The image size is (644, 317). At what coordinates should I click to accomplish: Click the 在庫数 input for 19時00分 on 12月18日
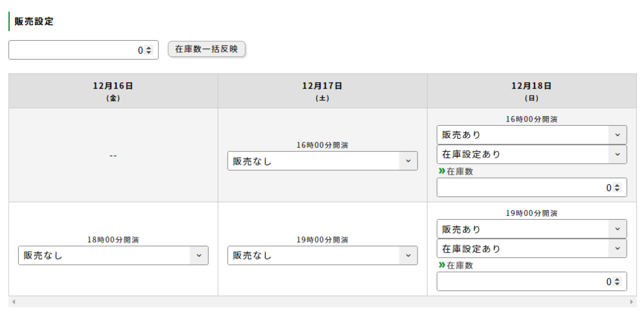tap(521, 282)
